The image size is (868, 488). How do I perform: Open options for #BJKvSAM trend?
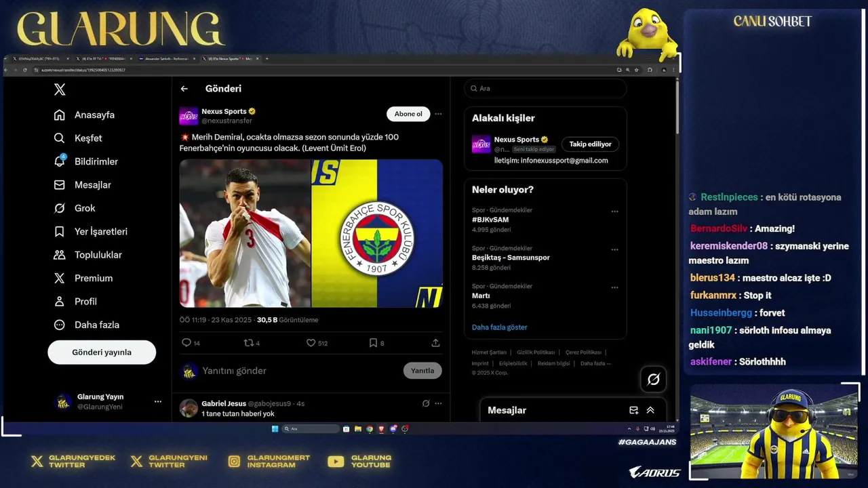click(x=614, y=211)
